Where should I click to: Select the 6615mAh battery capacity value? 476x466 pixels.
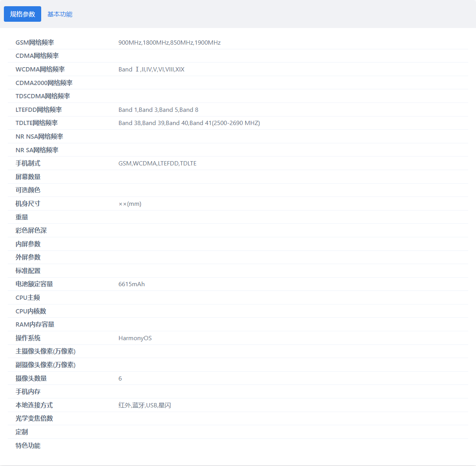pos(132,284)
